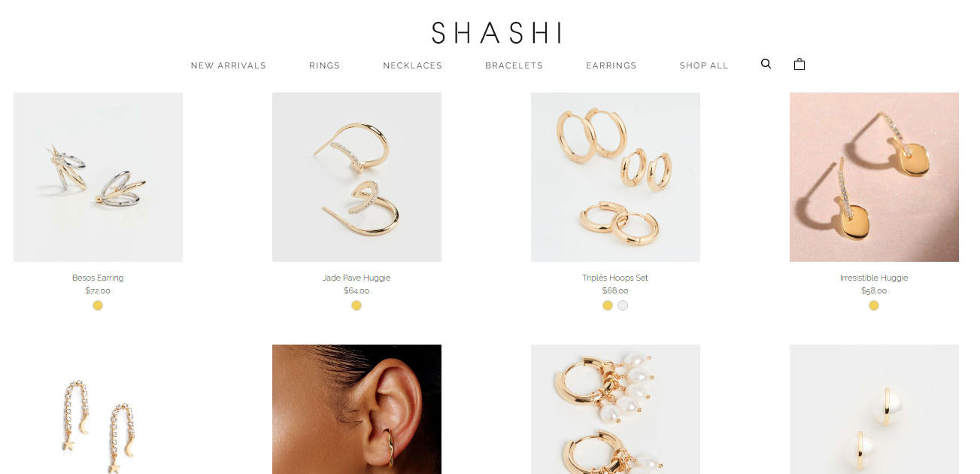This screenshot has width=980, height=474.
Task: Open the shopping bag cart icon
Action: pos(799,64)
